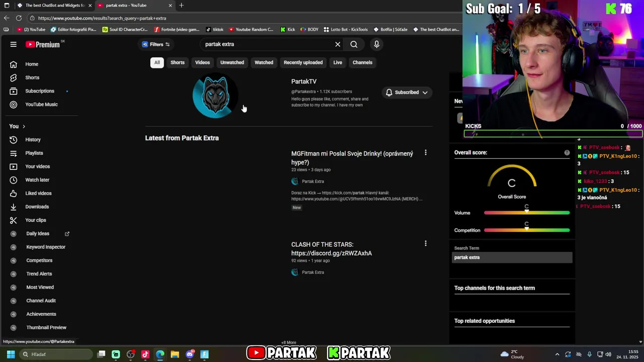This screenshot has height=362, width=644.
Task: Reload the page
Action: pos(19,18)
